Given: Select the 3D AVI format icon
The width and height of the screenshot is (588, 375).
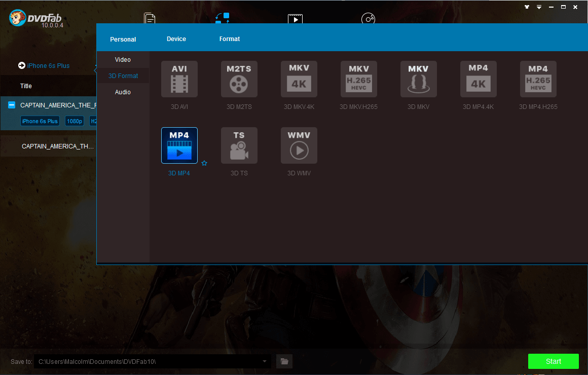Looking at the screenshot, I should (179, 79).
